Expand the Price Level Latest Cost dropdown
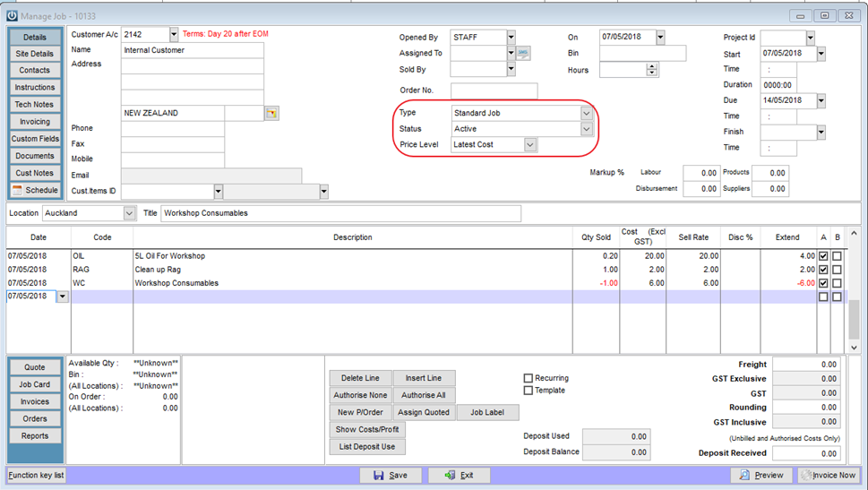The height and width of the screenshot is (490, 868). (529, 144)
